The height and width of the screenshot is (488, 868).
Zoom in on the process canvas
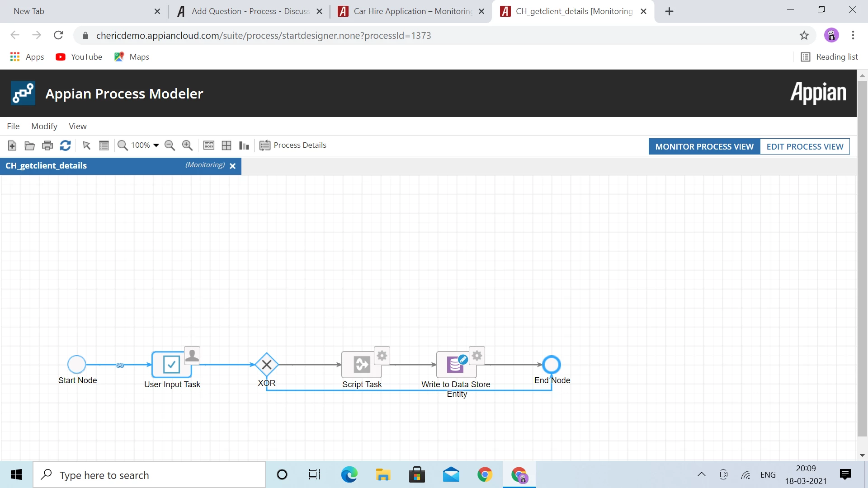point(187,145)
